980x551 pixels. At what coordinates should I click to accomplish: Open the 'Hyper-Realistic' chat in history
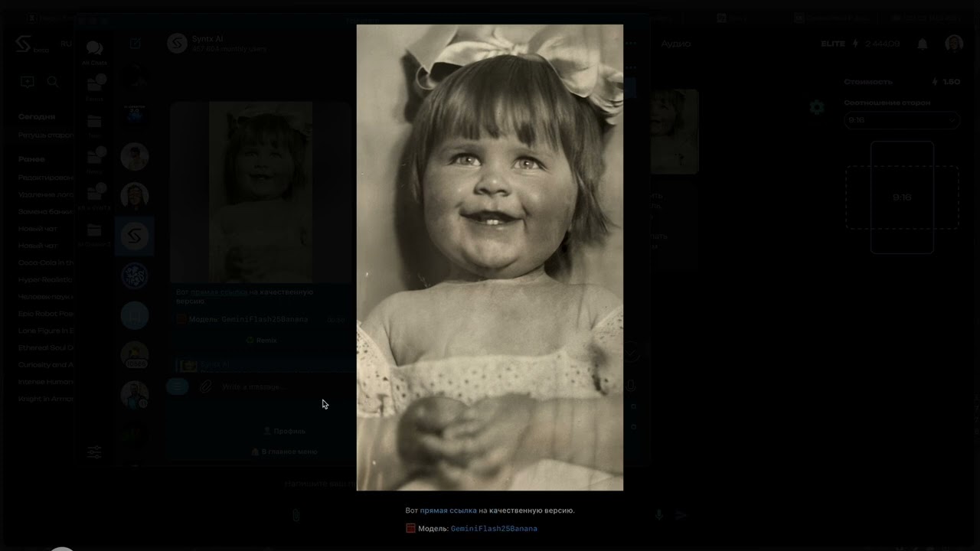[46, 279]
